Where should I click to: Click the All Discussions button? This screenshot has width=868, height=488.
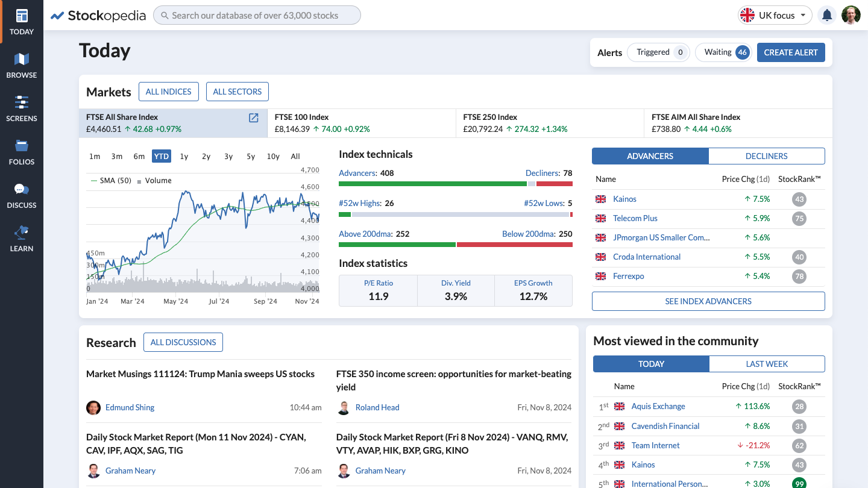pos(183,342)
